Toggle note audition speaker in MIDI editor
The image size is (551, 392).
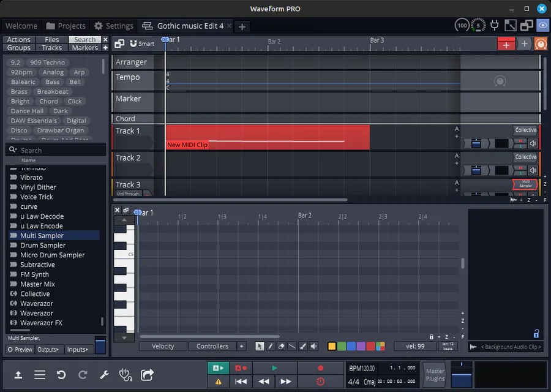pyautogui.click(x=314, y=346)
